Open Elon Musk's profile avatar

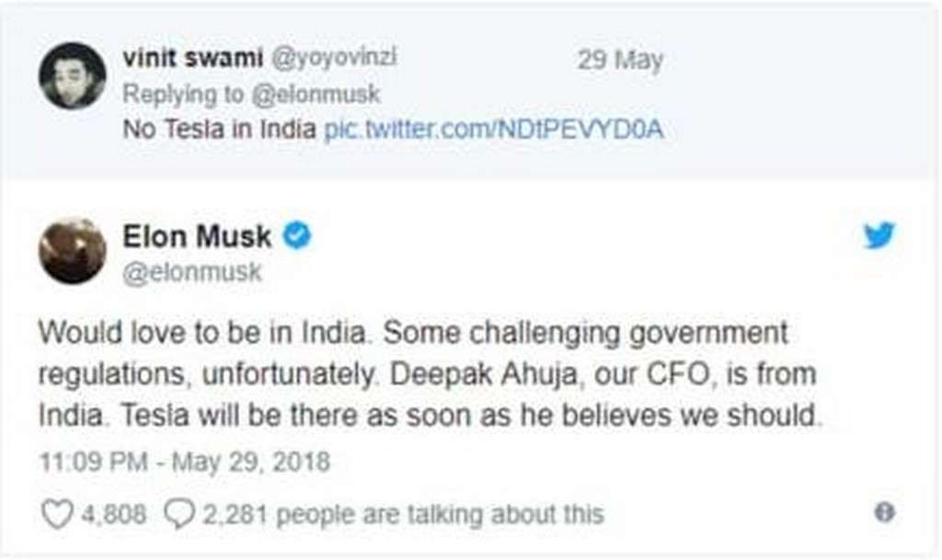72,250
